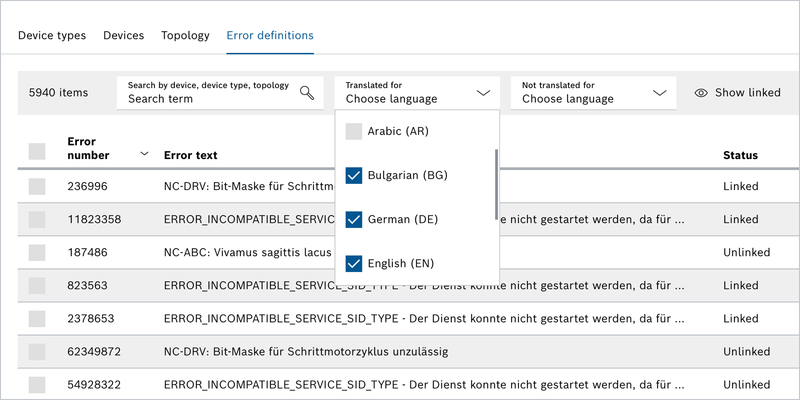Click the eye icon beside Show linked
Viewport: 800px width, 400px height.
coord(701,93)
